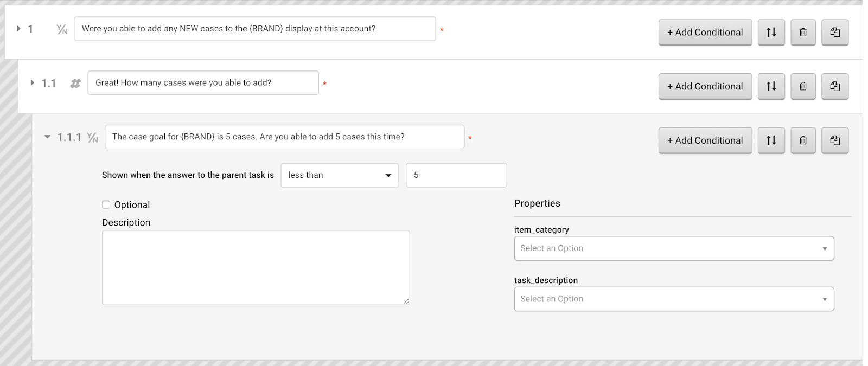The width and height of the screenshot is (868, 366).
Task: Click the Properties heading
Action: tap(537, 203)
